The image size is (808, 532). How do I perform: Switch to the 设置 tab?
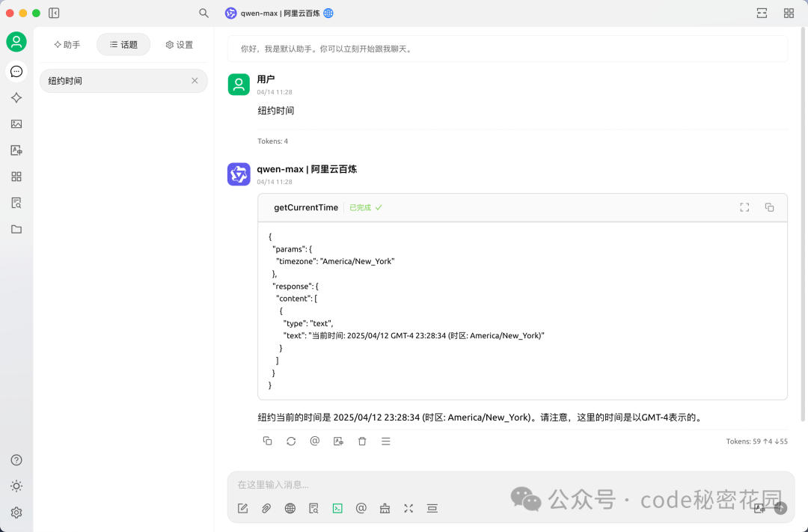click(180, 45)
